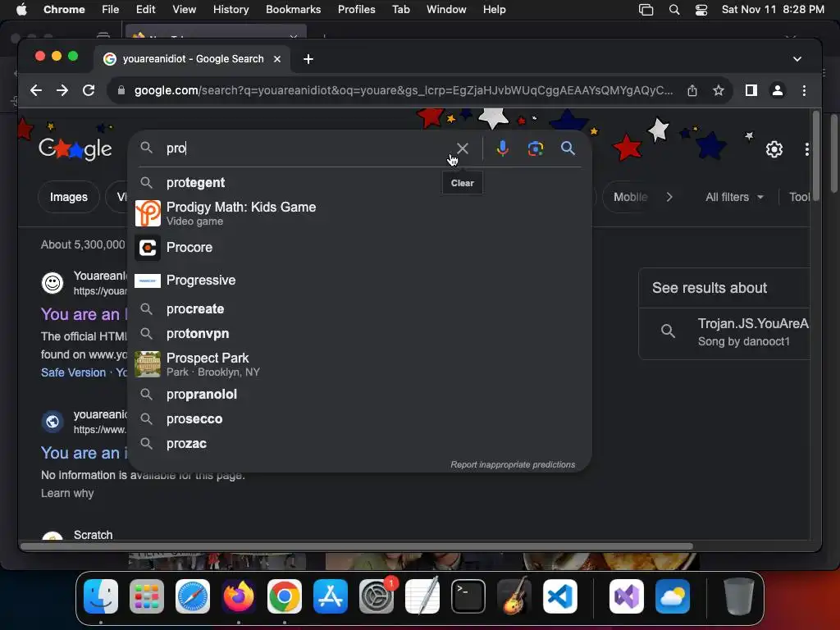
Task: Bookmark this tab with the star
Action: point(719,90)
